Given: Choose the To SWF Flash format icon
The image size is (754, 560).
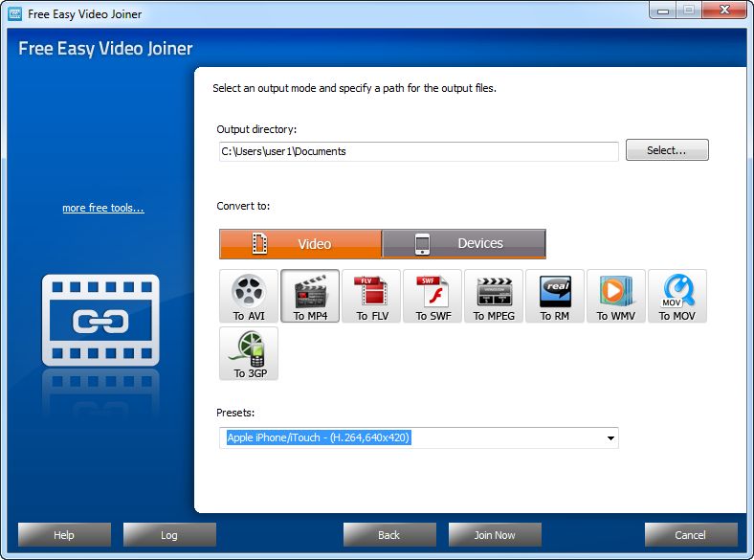Looking at the screenshot, I should pyautogui.click(x=432, y=296).
